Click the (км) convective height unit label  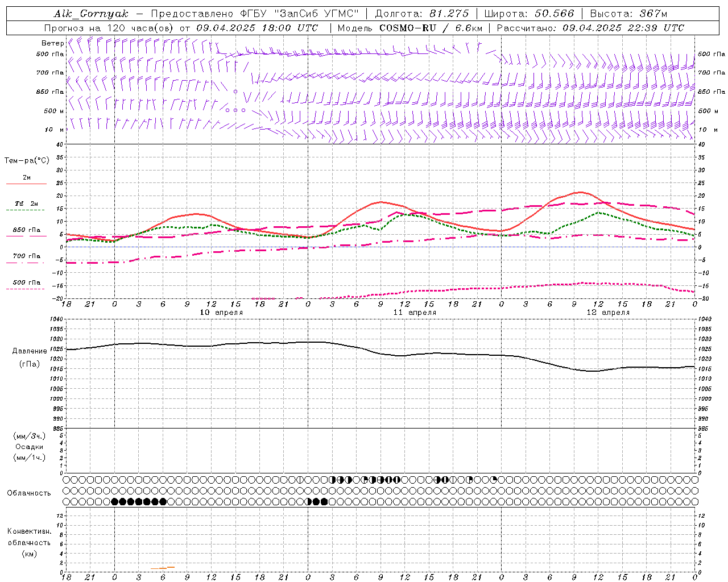[29, 554]
